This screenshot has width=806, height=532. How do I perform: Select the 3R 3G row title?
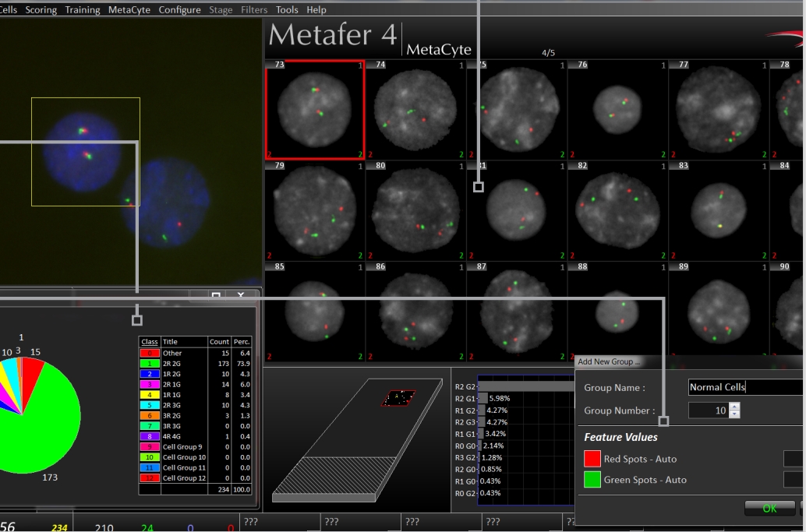[171, 426]
